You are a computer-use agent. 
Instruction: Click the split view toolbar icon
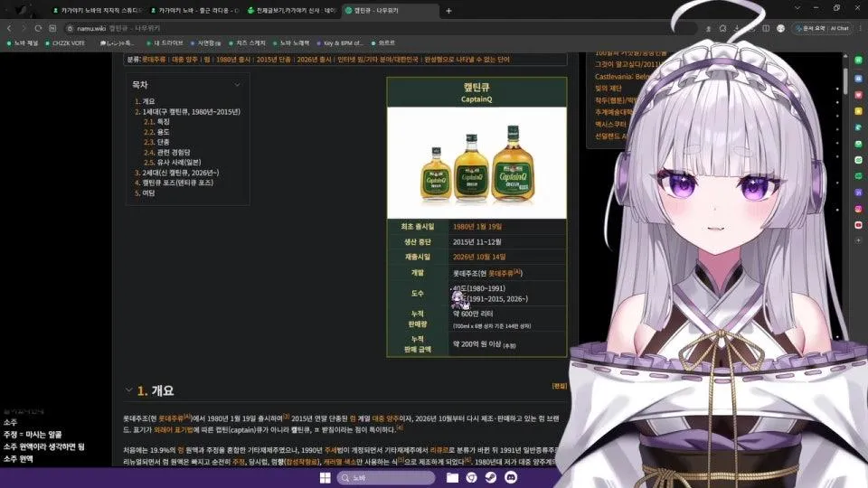[766, 28]
